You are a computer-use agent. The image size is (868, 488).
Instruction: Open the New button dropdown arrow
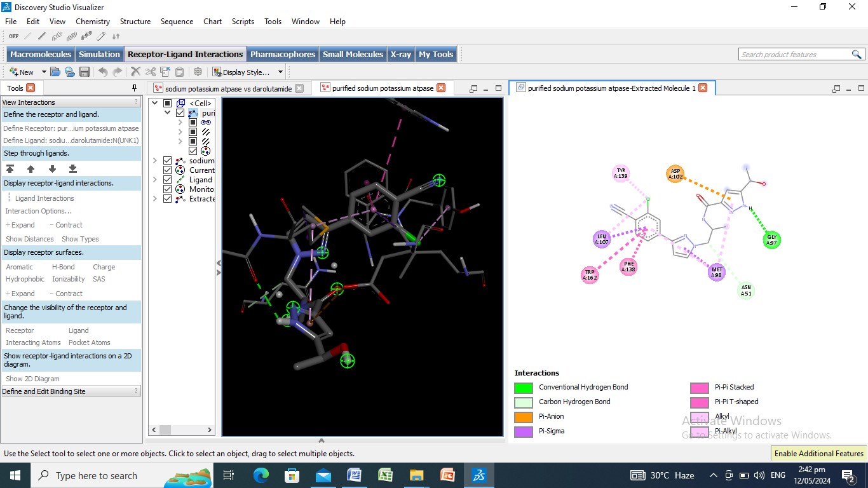click(x=44, y=72)
